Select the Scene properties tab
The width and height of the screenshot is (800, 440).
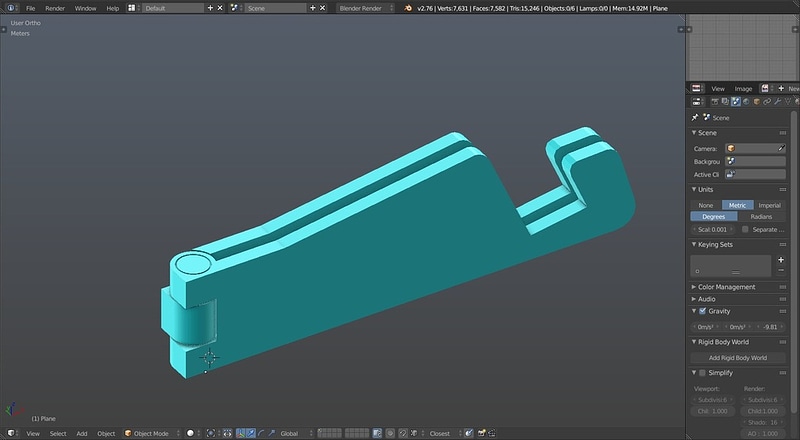pyautogui.click(x=736, y=102)
